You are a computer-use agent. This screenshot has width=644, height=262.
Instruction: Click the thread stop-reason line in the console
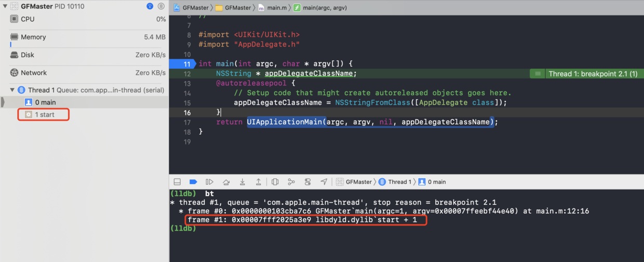pyautogui.click(x=333, y=203)
